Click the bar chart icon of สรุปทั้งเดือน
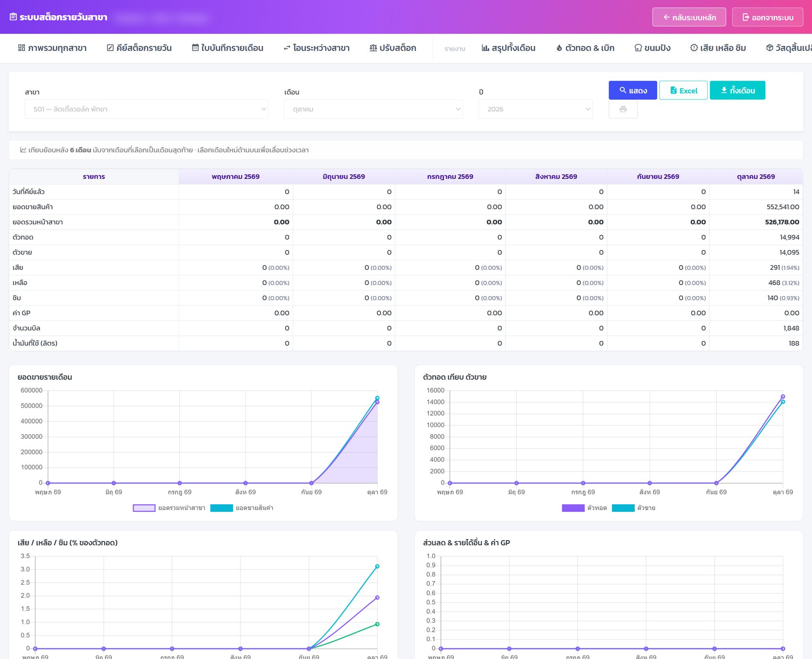Viewport: 812px width, 659px height. [x=485, y=48]
